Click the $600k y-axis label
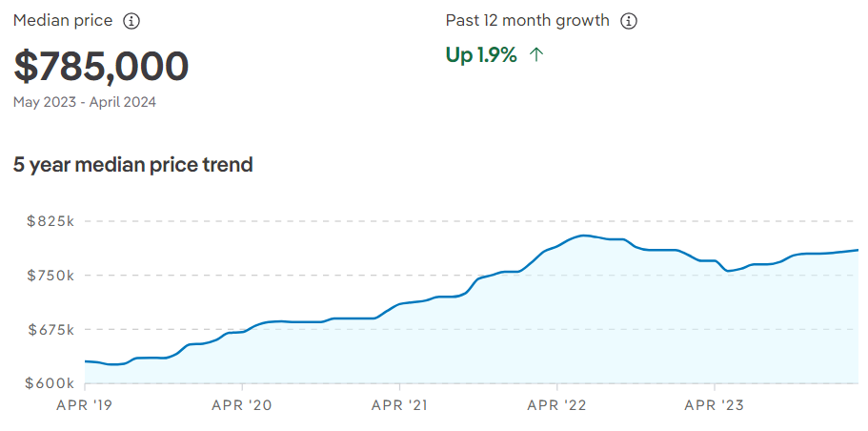868x431 pixels. coord(50,383)
